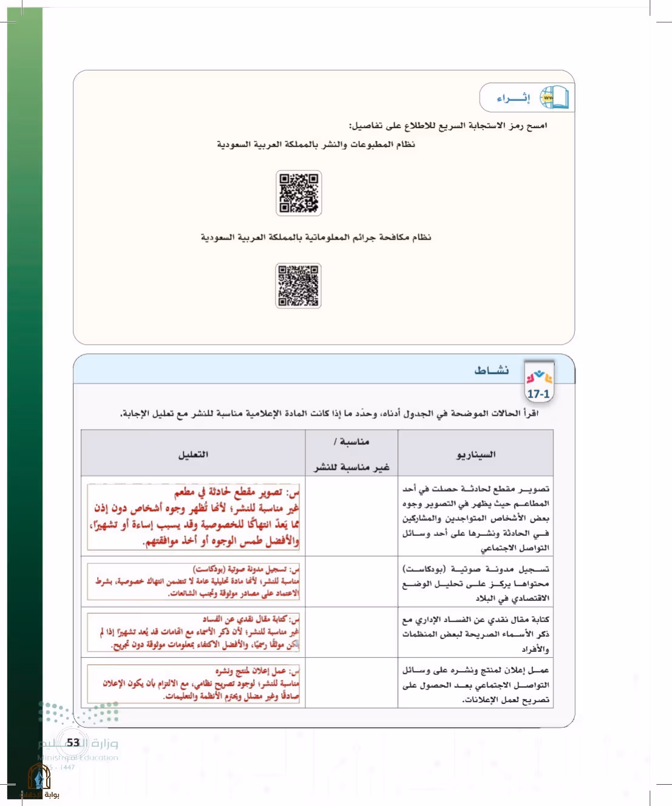The height and width of the screenshot is (806, 672).
Task: Click the red answer about كتابة مقال نقدي
Action: [194, 632]
